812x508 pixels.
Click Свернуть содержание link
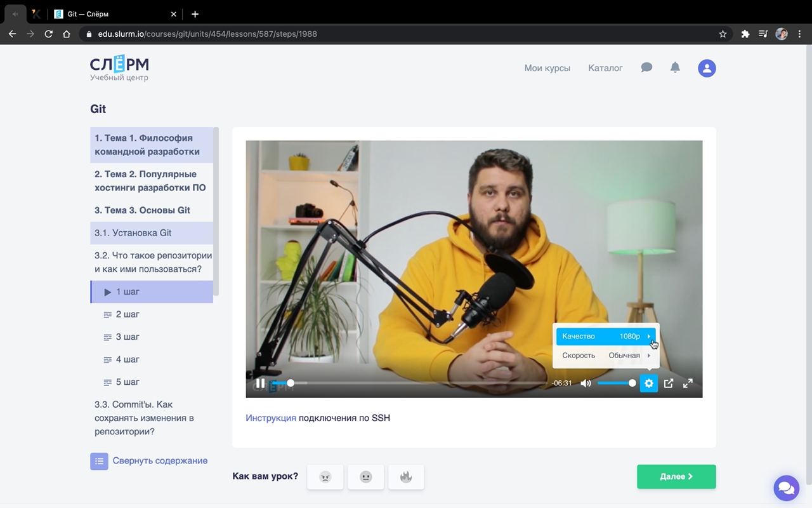point(160,461)
